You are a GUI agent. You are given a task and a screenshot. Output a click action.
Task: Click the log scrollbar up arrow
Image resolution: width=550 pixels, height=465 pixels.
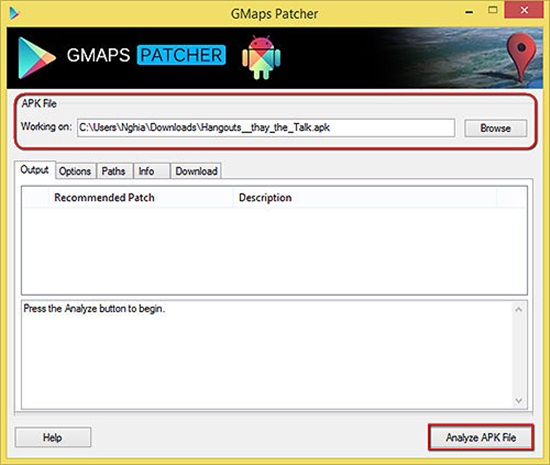click(x=519, y=310)
